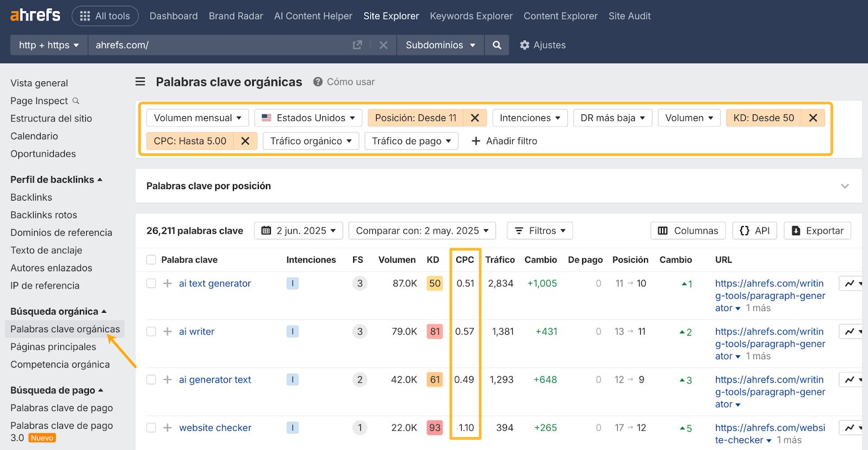The image size is (868, 450).
Task: Open Comparar con: 2 may. 2025 dropdown
Action: [x=422, y=231]
